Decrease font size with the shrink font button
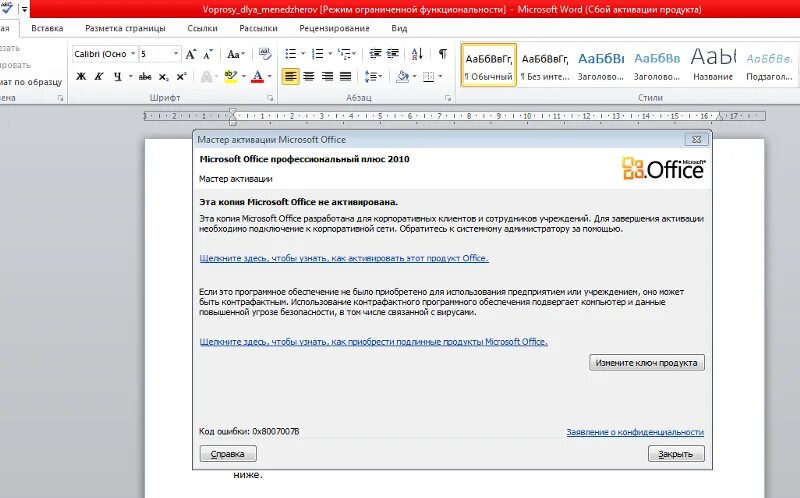Screen dimensions: 800x498 click(208, 54)
